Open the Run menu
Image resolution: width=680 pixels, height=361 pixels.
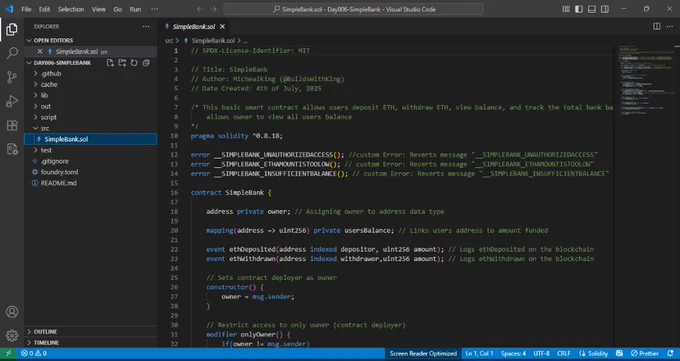tap(135, 9)
